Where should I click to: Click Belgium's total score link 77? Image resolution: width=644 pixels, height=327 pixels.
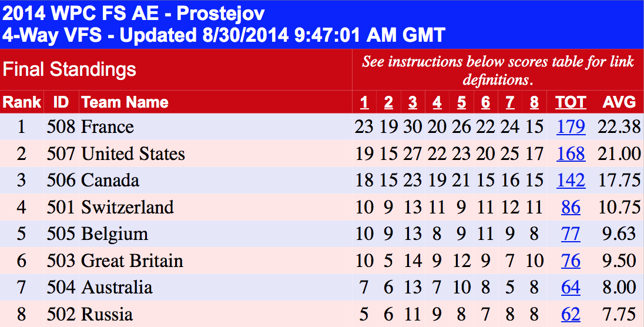(x=571, y=234)
